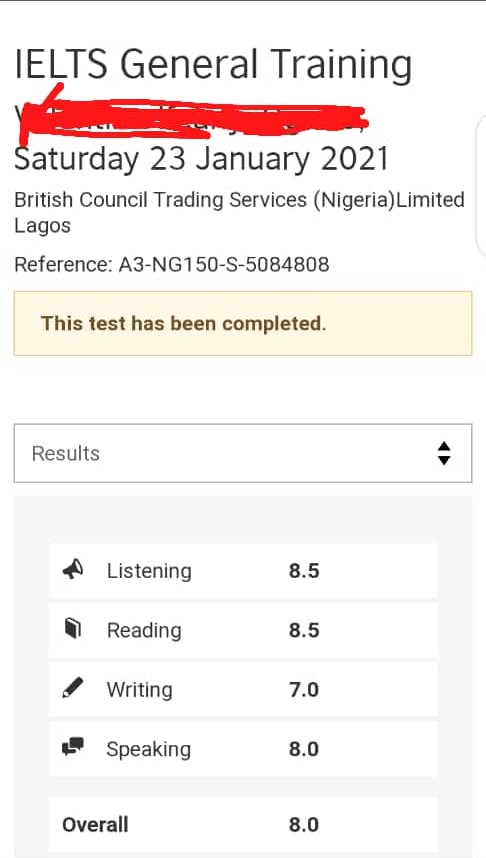Select the Writing score row
This screenshot has width=486, height=858.
click(243, 689)
